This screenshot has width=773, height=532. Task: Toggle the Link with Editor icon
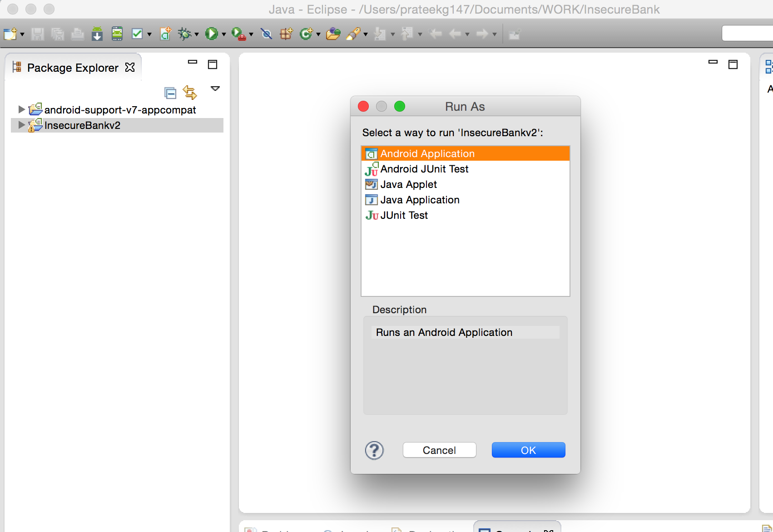tap(190, 92)
